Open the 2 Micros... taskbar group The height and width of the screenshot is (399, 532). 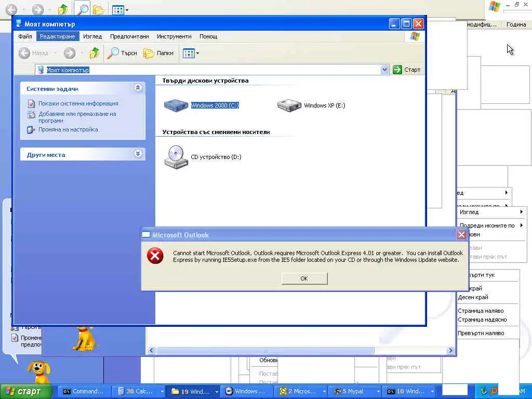[x=301, y=391]
